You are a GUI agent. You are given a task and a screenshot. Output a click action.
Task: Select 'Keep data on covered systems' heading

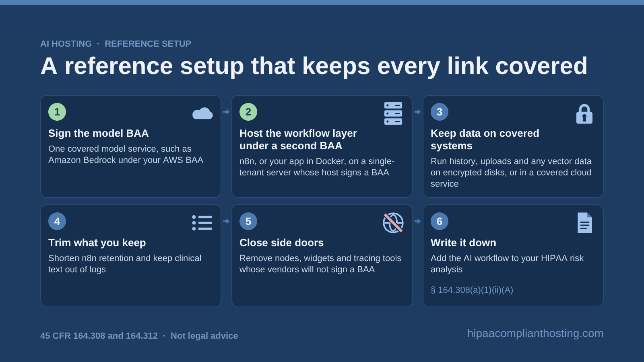(x=485, y=140)
